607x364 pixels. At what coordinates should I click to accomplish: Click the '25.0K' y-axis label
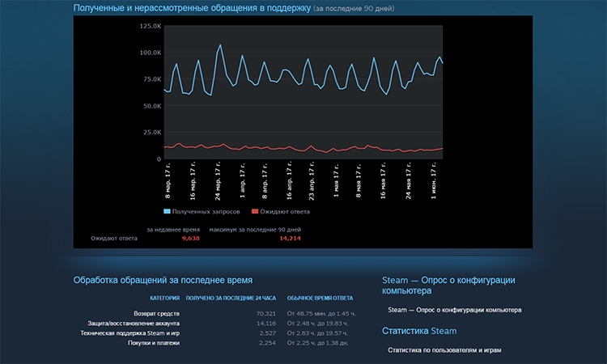tap(152, 133)
